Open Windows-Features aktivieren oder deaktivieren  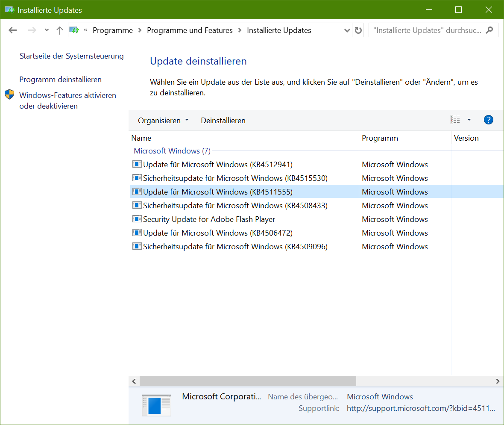pyautogui.click(x=67, y=101)
